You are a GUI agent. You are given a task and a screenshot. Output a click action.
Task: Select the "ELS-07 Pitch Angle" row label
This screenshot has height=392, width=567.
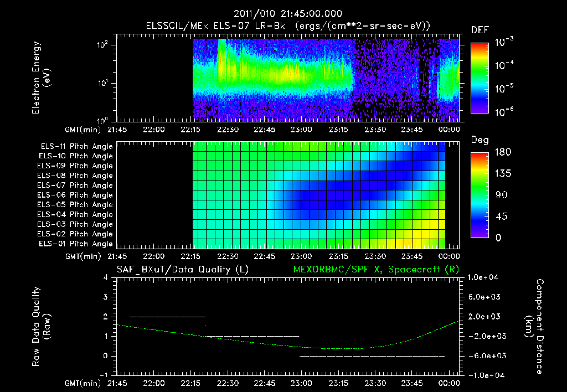coord(75,185)
